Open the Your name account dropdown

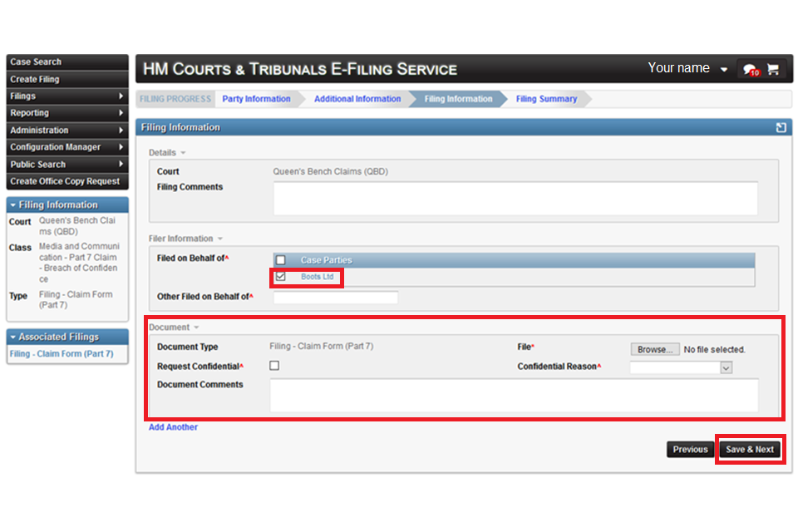[x=722, y=69]
